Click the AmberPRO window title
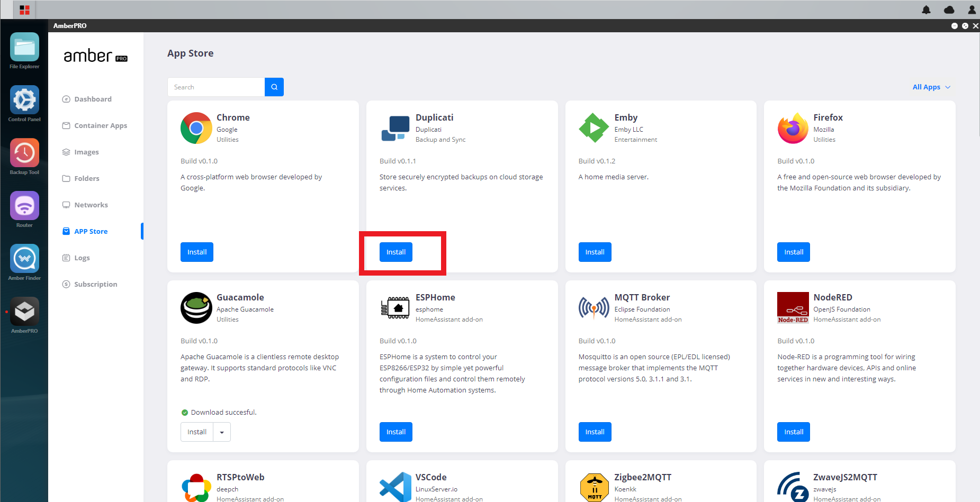 tap(70, 25)
